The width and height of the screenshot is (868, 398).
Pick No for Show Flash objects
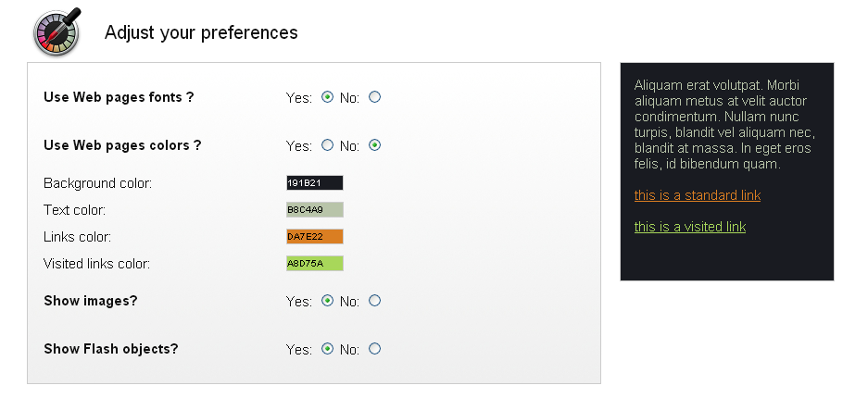click(375, 349)
